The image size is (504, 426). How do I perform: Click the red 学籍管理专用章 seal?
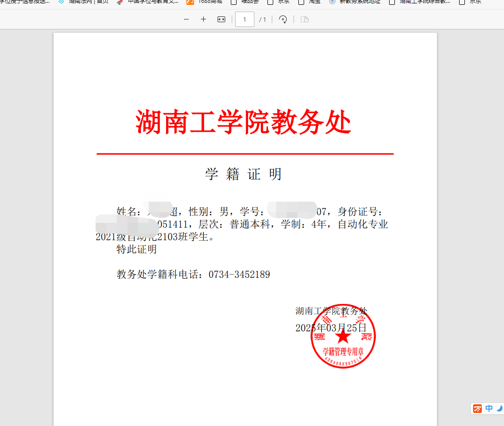343,337
